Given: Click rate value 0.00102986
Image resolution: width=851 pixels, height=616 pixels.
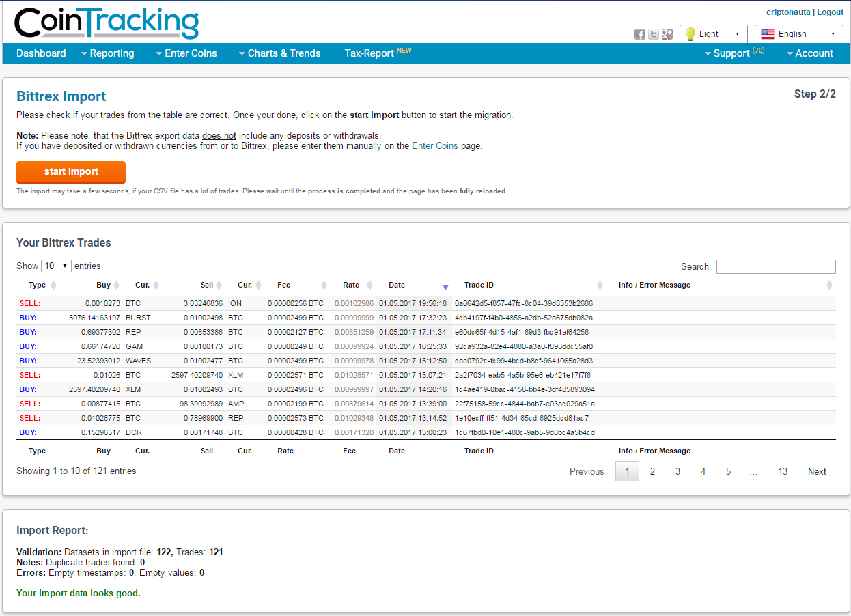Looking at the screenshot, I should pos(354,303).
